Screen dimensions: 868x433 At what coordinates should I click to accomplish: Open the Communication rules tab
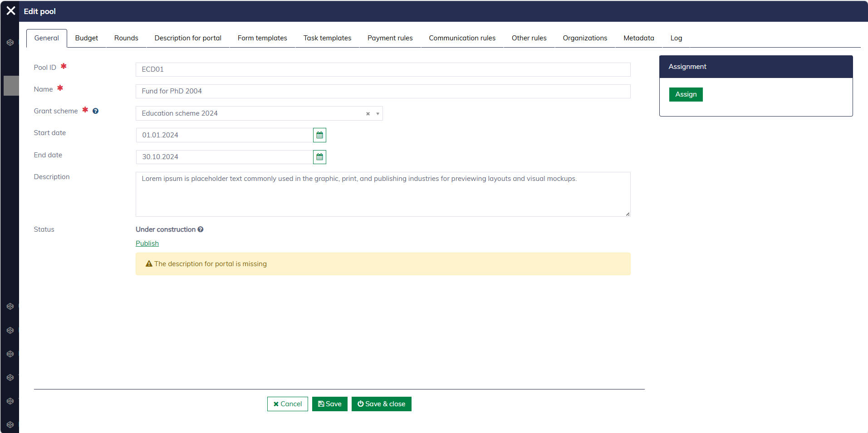pyautogui.click(x=462, y=38)
